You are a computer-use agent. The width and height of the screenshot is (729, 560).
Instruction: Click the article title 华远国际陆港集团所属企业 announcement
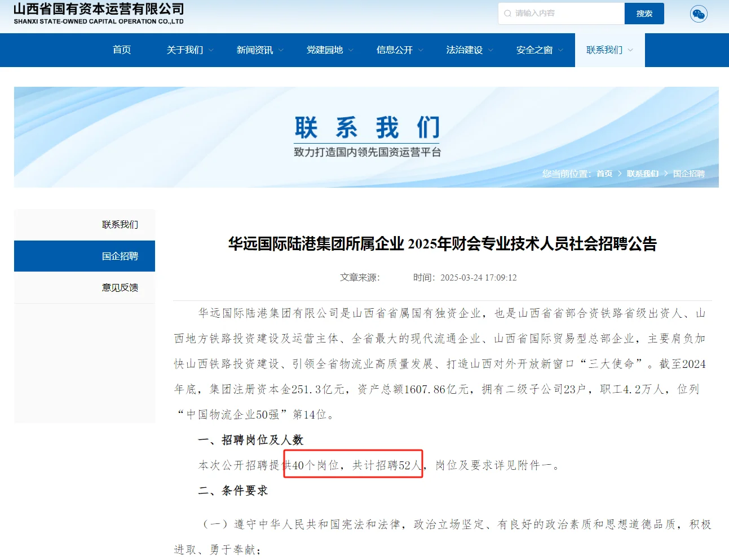(443, 244)
